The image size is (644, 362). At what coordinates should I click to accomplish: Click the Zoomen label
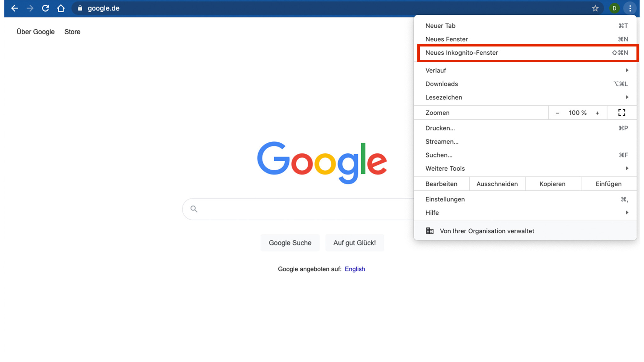437,113
